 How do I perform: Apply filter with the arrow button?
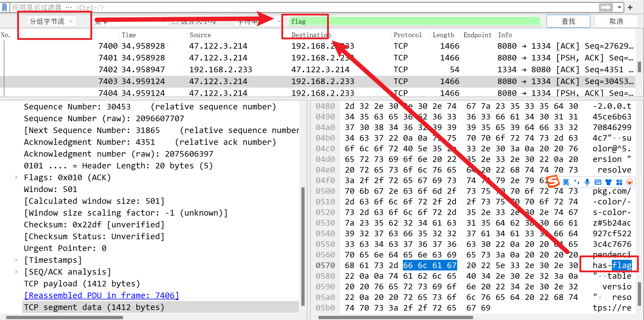pos(606,7)
